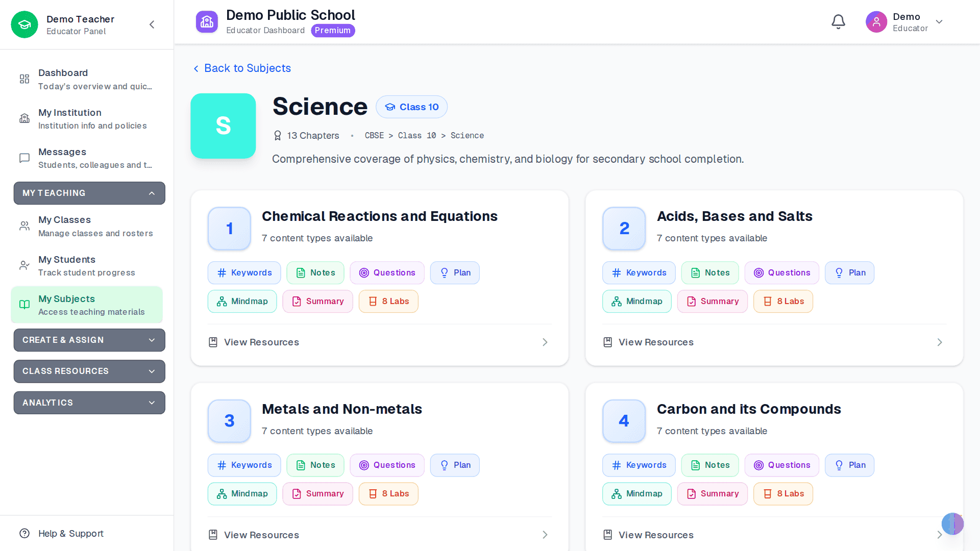The image size is (980, 551).
Task: Expand the ANALYTICS section
Action: coord(89,403)
